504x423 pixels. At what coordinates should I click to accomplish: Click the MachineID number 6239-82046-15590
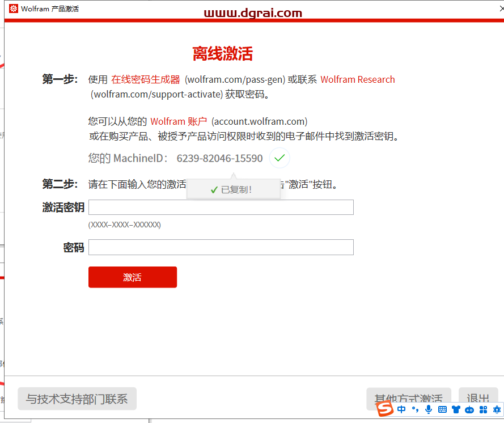click(x=219, y=158)
